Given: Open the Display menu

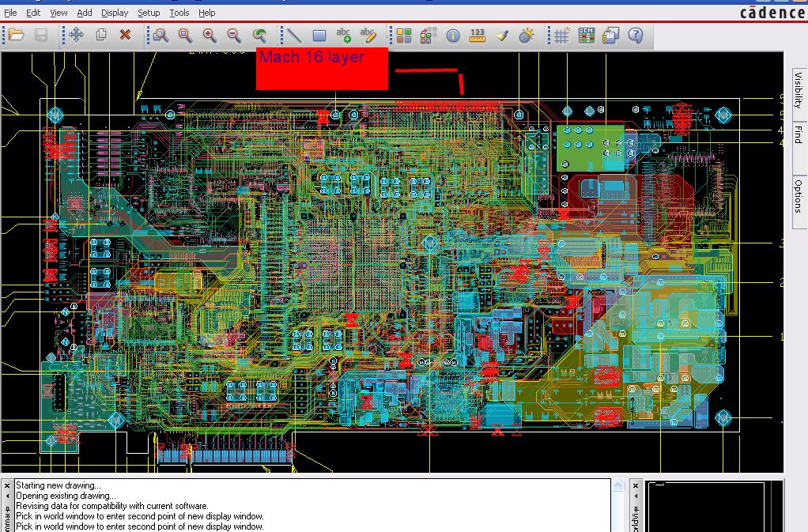Looking at the screenshot, I should pyautogui.click(x=115, y=13).
